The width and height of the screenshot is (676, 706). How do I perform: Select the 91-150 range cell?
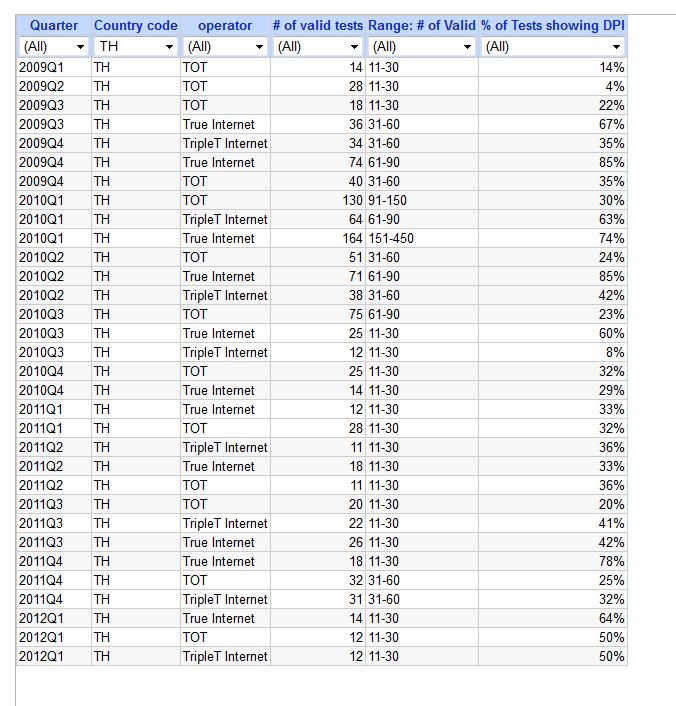click(x=422, y=200)
